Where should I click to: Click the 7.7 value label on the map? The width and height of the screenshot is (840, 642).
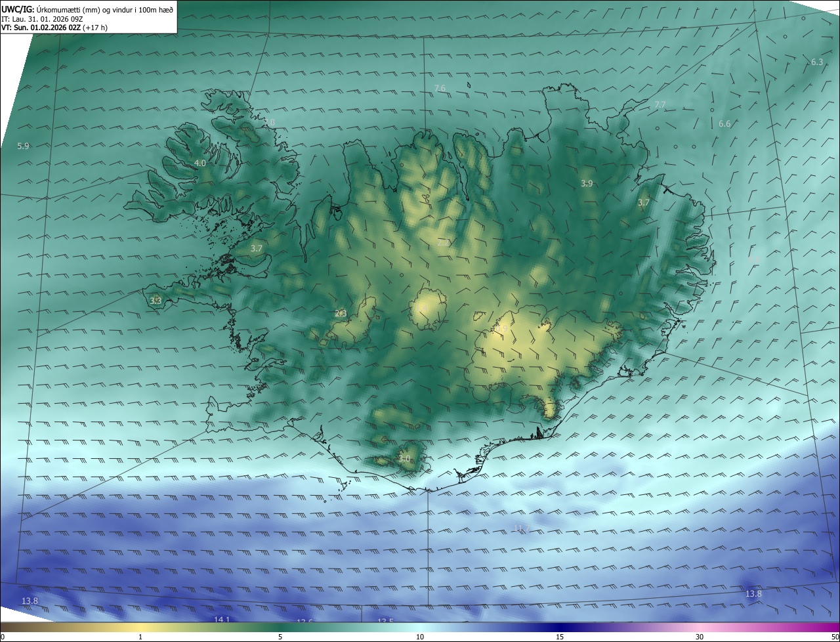660,104
